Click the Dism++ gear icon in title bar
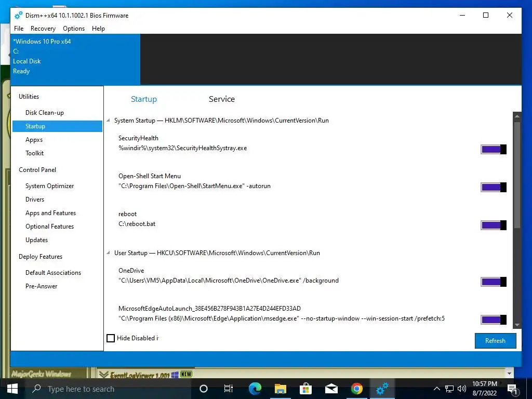Viewport: 532px width, 399px height. [19, 15]
